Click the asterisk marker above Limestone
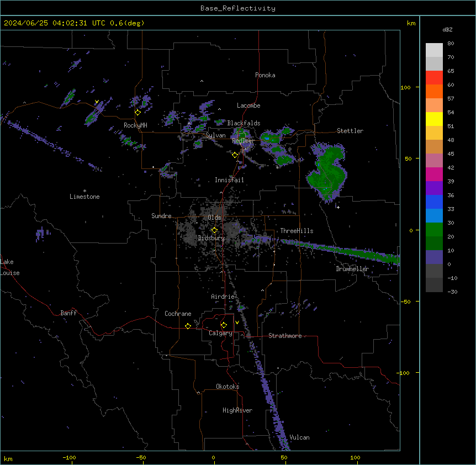 click(84, 191)
